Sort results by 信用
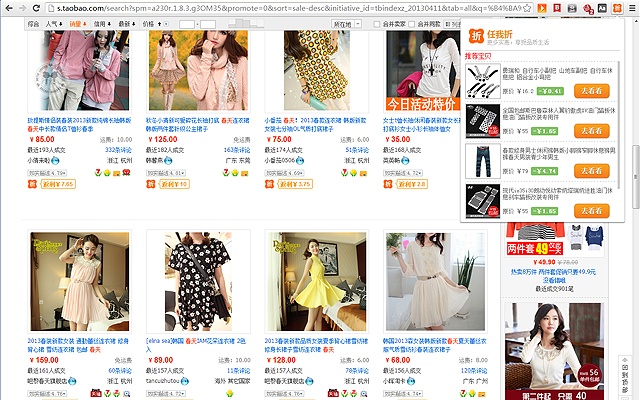Image resolution: width=640 pixels, height=400 pixels. 102,24
